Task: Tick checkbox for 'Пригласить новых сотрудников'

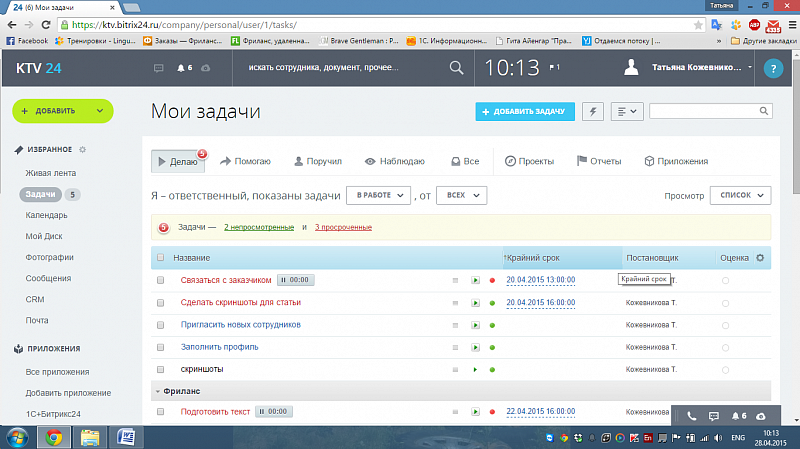Action: pos(160,325)
